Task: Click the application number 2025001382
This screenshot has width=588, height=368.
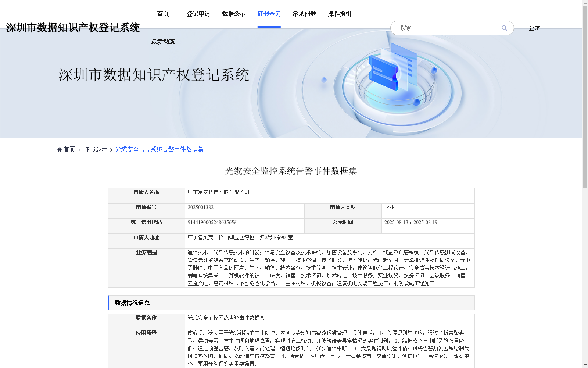Action: coord(200,207)
